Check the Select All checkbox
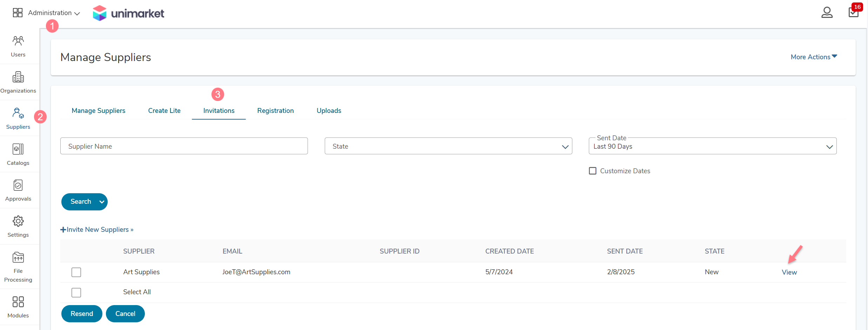 76,292
